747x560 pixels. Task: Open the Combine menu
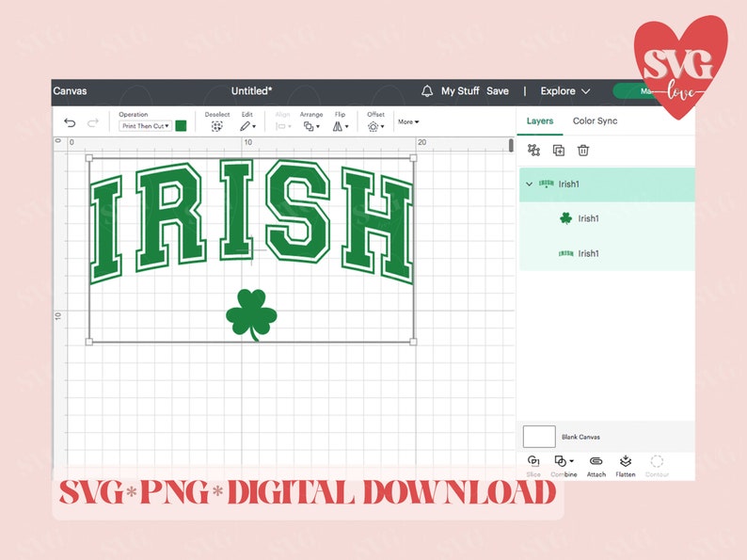(564, 466)
